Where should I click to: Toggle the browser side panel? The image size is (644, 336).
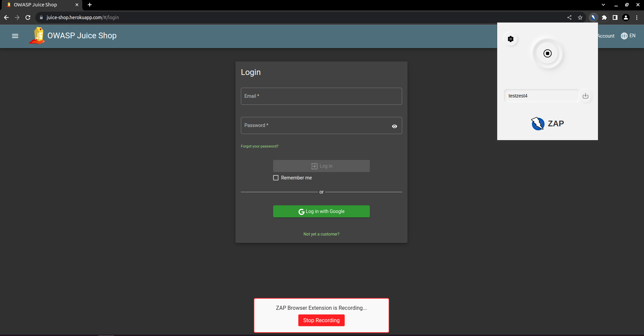[x=615, y=17]
